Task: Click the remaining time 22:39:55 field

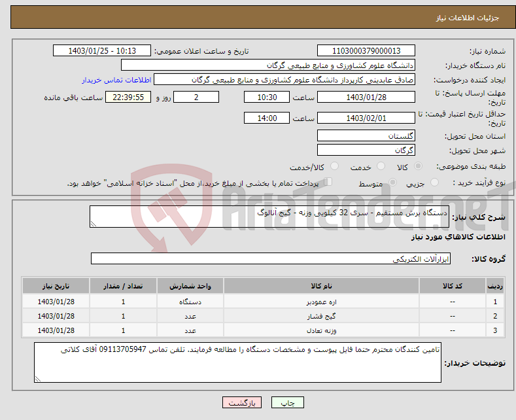Action: (x=128, y=97)
